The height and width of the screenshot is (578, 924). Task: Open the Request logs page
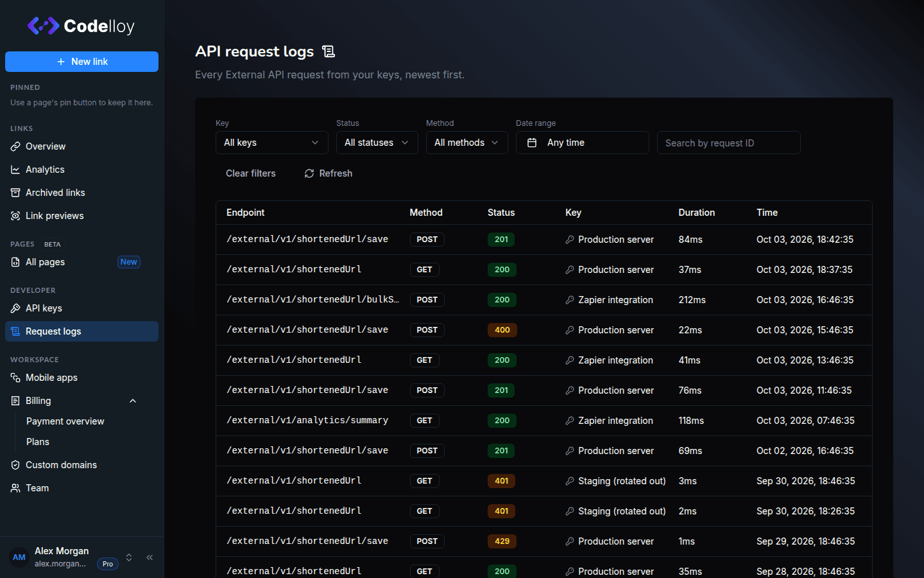pos(81,331)
